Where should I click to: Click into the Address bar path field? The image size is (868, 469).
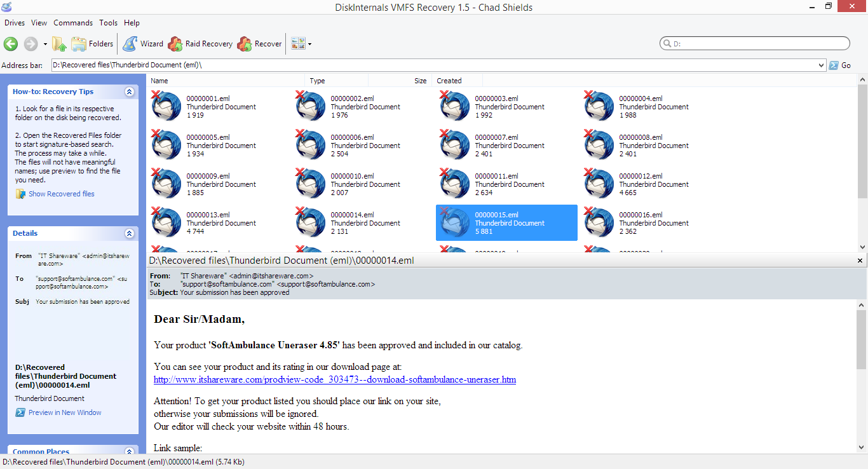(x=435, y=65)
